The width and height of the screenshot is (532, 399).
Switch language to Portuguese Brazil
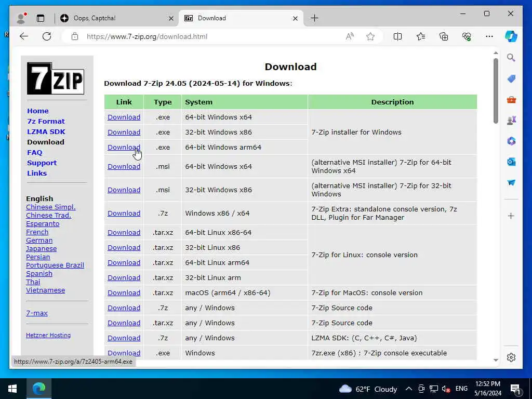pos(55,265)
